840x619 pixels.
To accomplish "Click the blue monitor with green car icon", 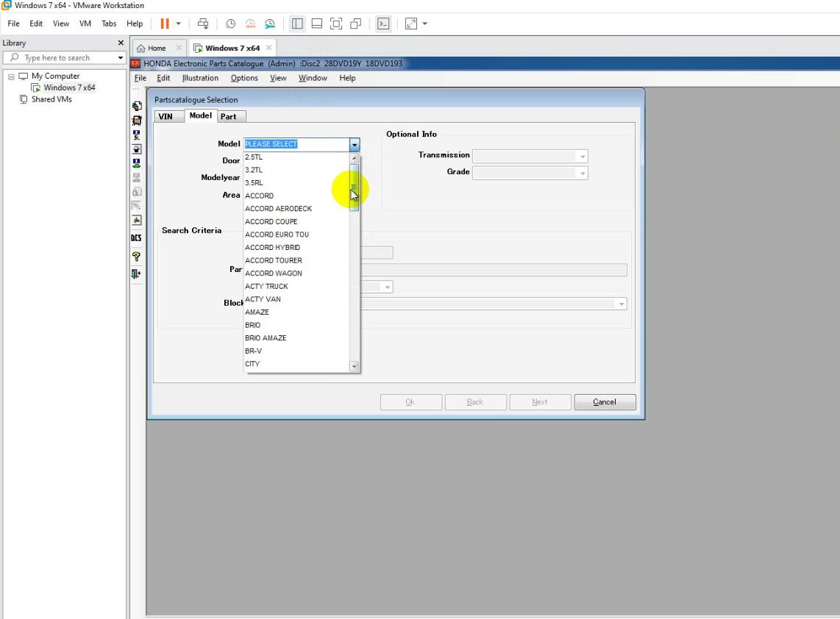I will 137,163.
